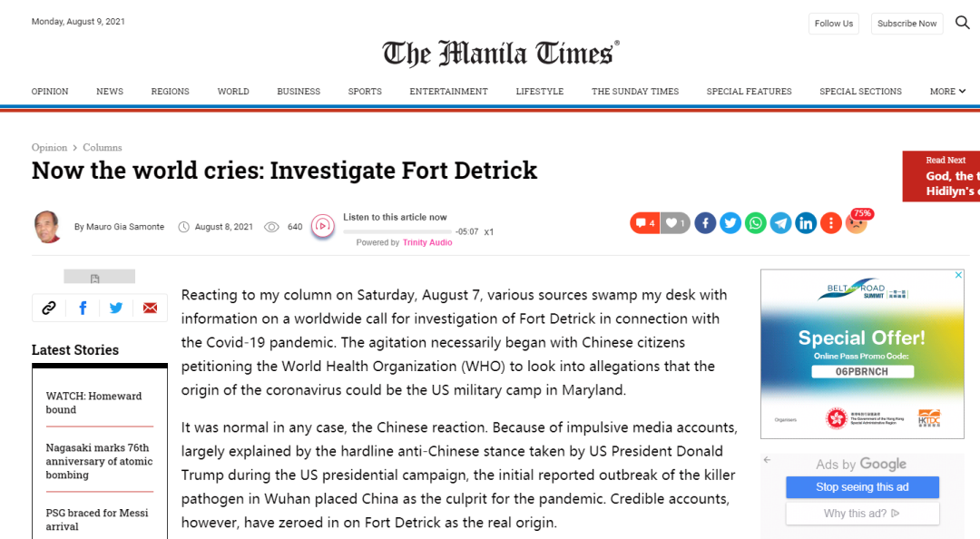Toggle the heart like button
This screenshot has height=539, width=980.
pyautogui.click(x=674, y=222)
